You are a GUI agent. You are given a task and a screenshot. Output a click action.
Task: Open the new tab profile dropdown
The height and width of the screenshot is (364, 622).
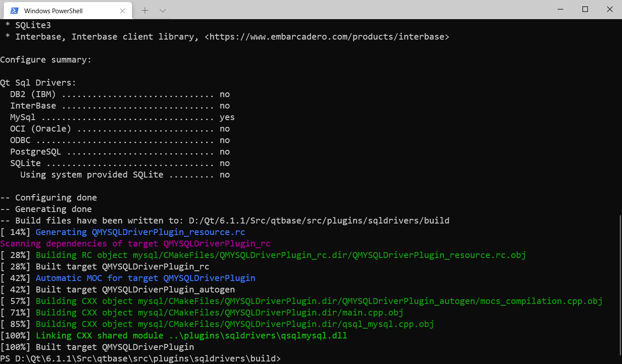tap(163, 11)
